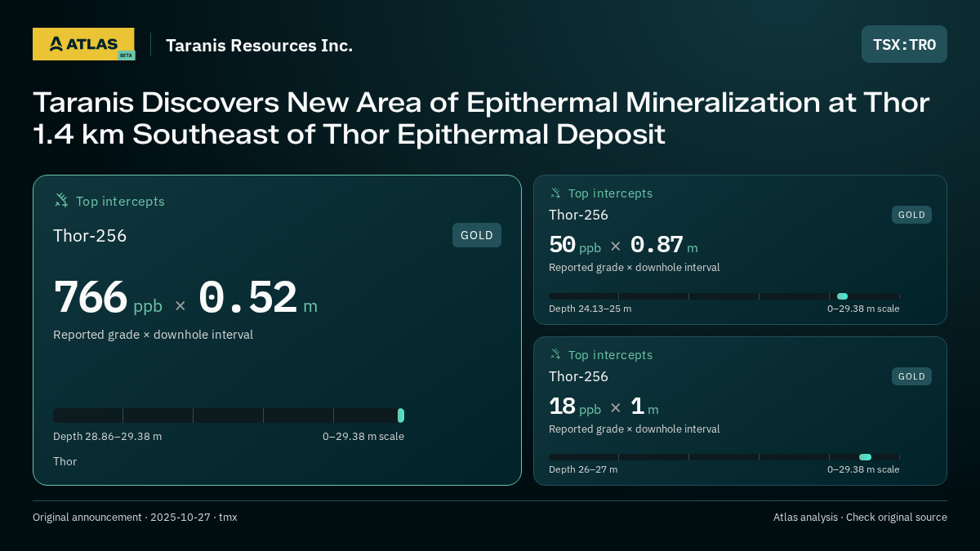Click the announcement headline about Thor

481,118
